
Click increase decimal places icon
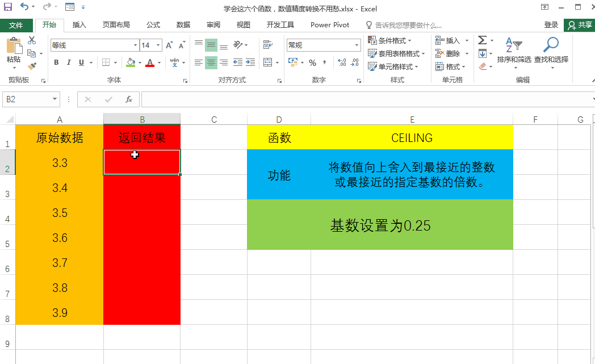coord(342,62)
